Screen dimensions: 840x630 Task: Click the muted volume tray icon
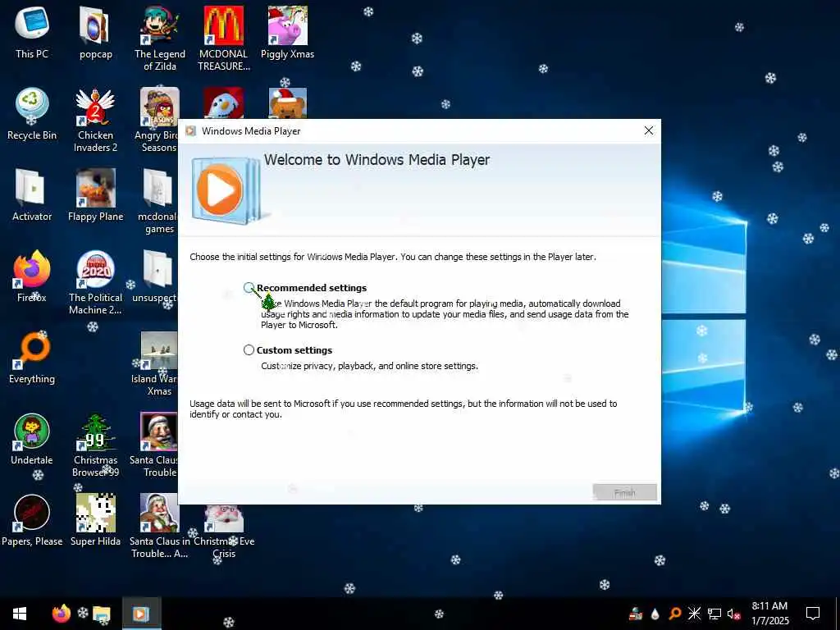(733, 614)
